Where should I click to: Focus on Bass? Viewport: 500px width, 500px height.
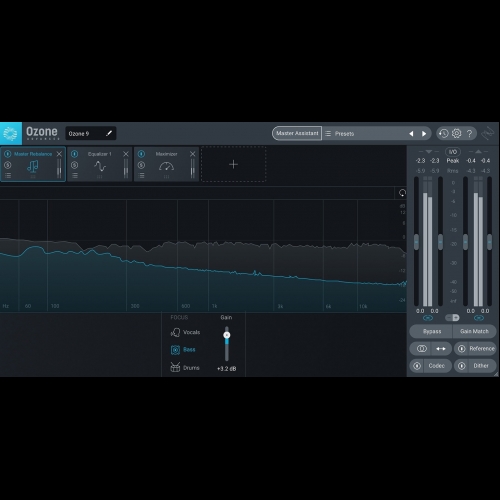pos(183,350)
